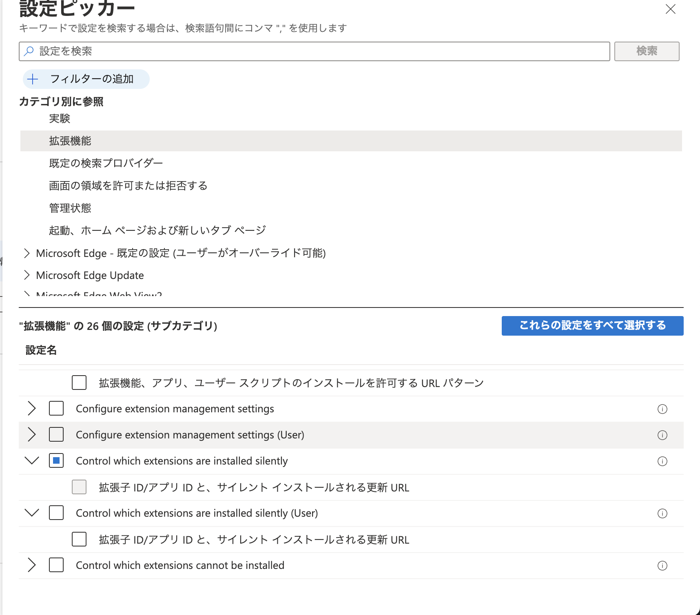Select 画面の領域を許可または拒否する category
Screen dimensions: 700x615
(128, 186)
